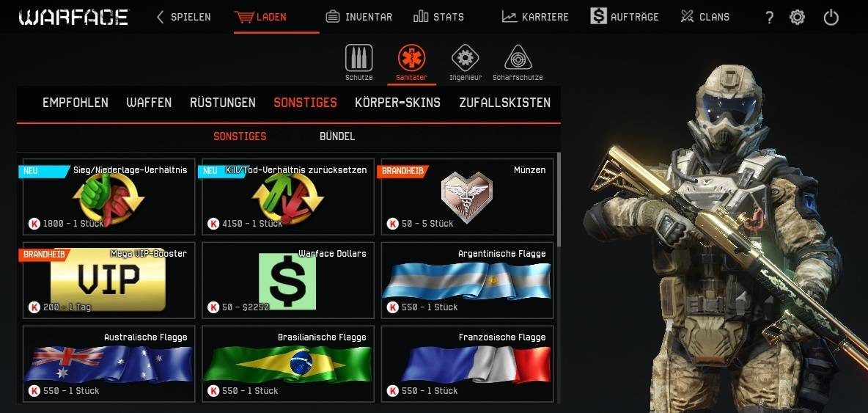Open the Clans section
The image size is (868, 413).
705,17
